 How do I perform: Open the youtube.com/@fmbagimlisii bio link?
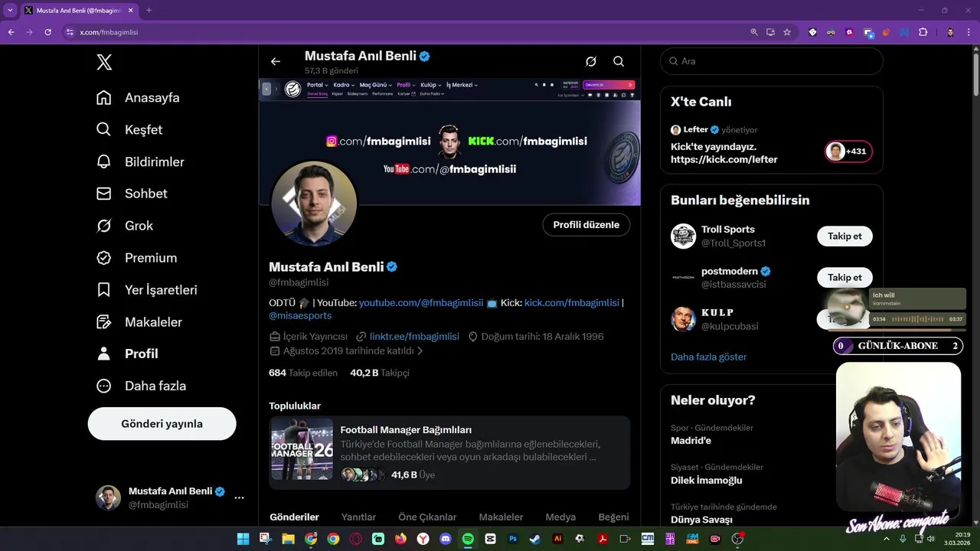tap(421, 303)
